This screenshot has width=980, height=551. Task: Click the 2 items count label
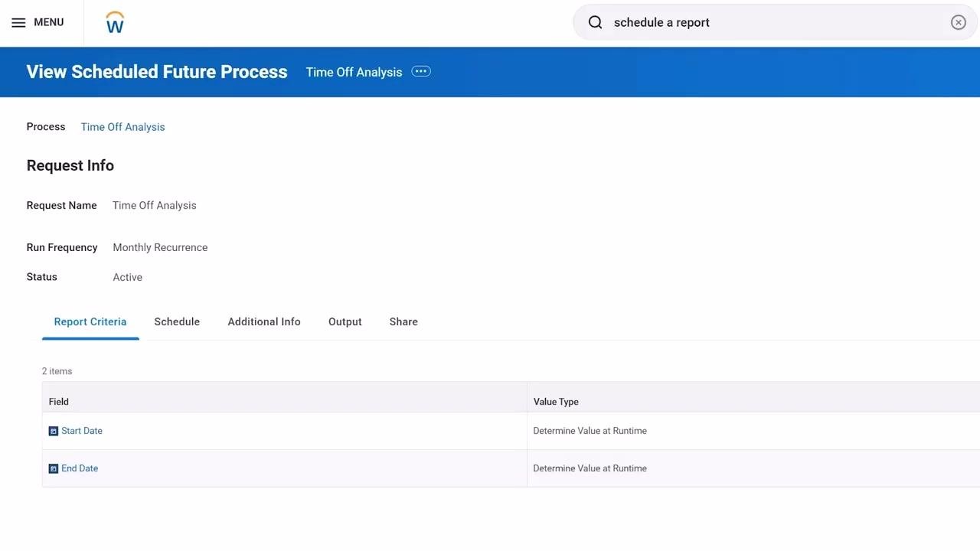57,371
